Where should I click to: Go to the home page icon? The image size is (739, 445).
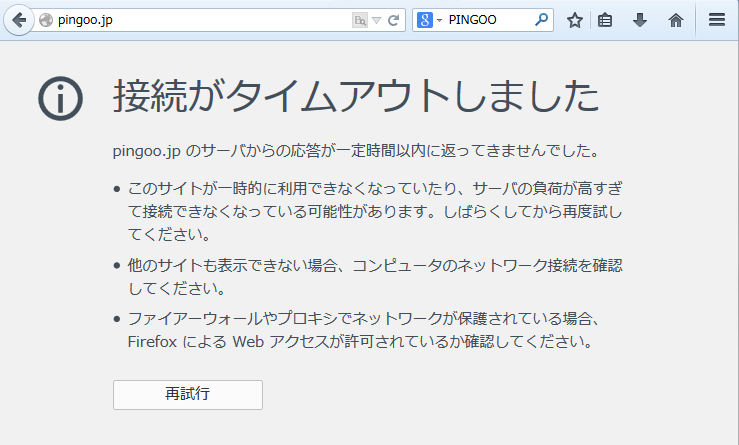coord(676,20)
